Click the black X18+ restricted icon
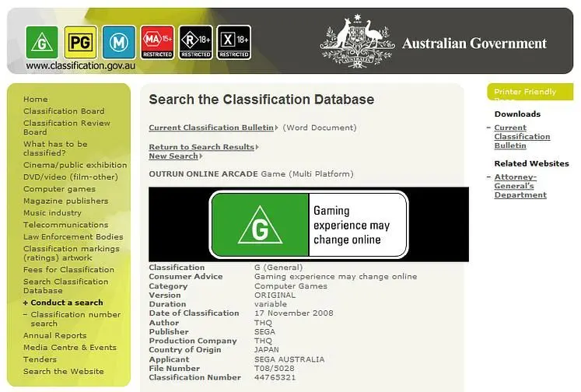The height and width of the screenshot is (392, 581). pos(234,42)
